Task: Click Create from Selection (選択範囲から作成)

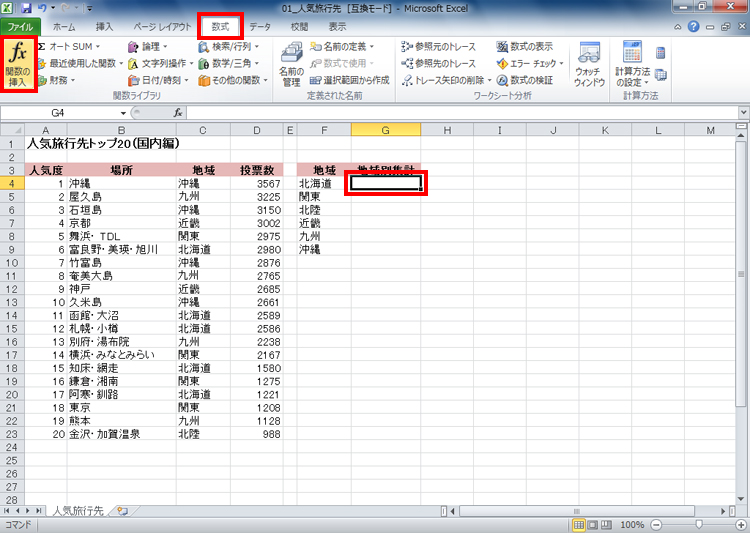Action: pyautogui.click(x=350, y=80)
